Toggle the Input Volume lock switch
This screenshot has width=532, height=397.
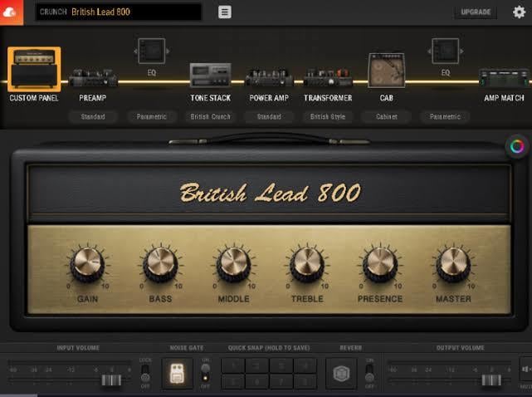click(x=145, y=373)
